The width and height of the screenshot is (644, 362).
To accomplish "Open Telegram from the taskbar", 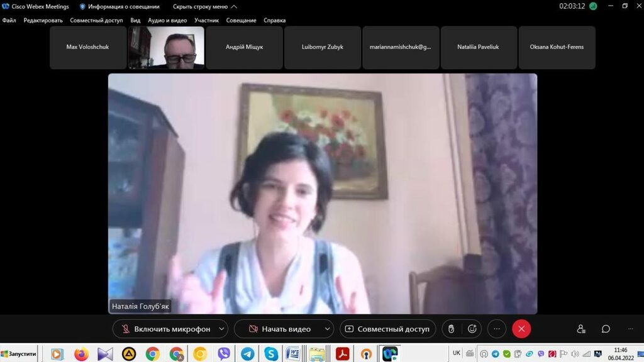I will 247,354.
